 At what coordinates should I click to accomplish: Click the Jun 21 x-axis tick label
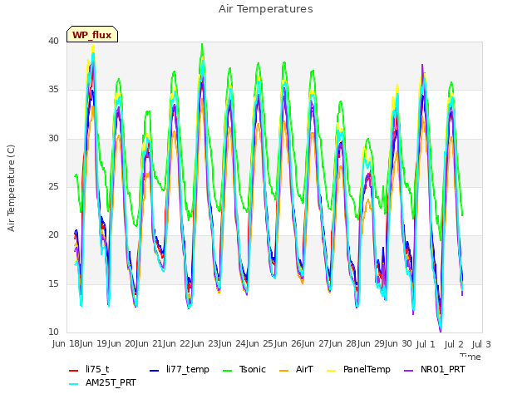(x=149, y=343)
